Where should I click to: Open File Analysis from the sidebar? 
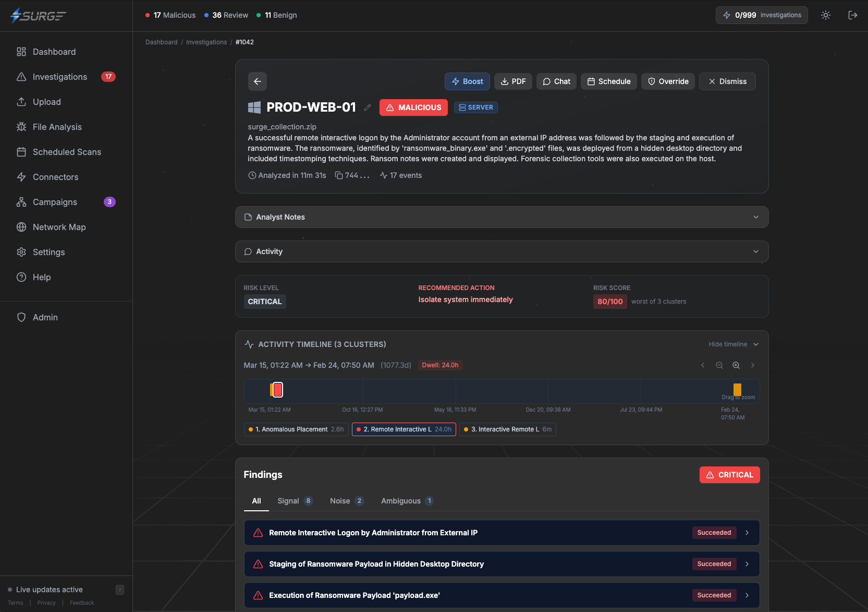tap(57, 127)
